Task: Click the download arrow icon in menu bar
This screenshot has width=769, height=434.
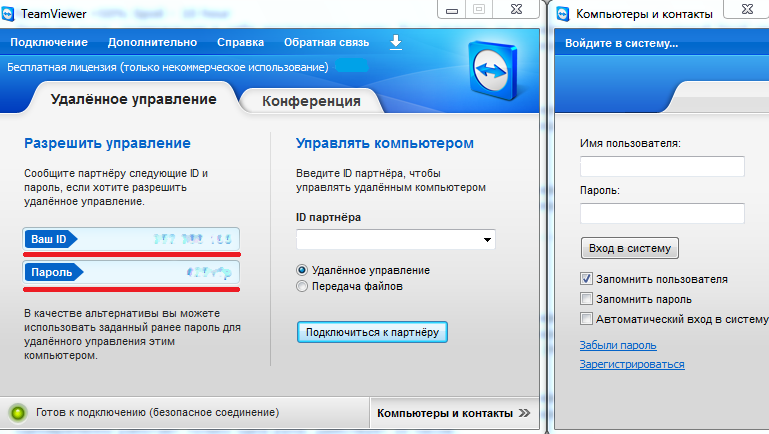Action: pyautogui.click(x=396, y=42)
